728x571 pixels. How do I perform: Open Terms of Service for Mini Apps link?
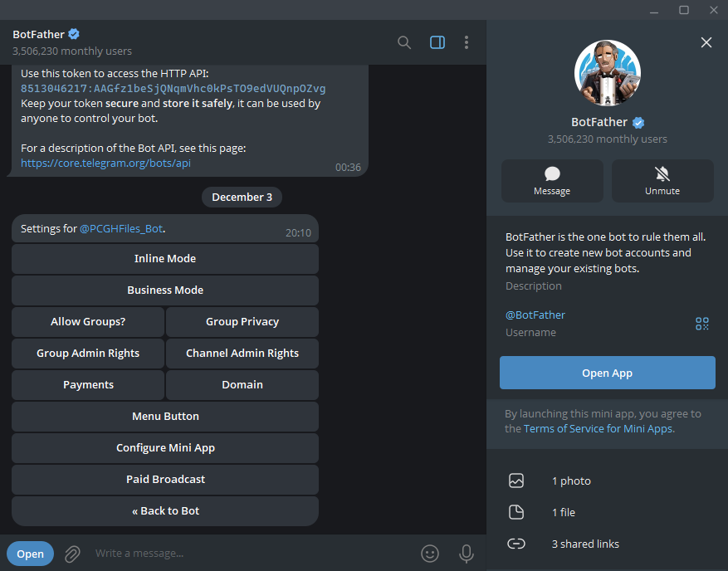point(598,429)
